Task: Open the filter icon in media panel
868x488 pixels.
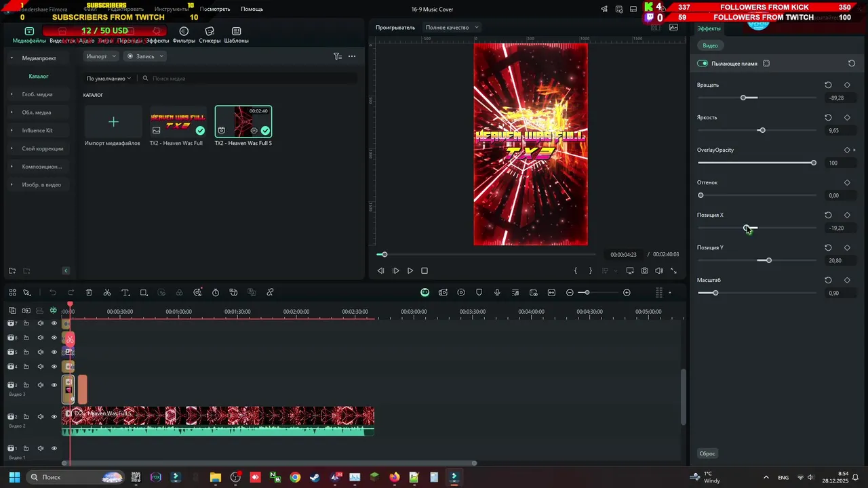Action: [337, 56]
